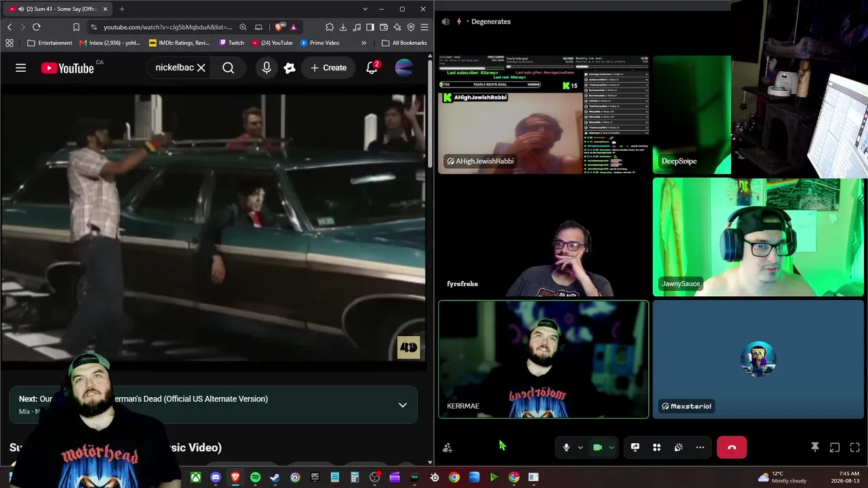This screenshot has height=488, width=868.
Task: Open more call options ellipsis
Action: click(x=700, y=447)
